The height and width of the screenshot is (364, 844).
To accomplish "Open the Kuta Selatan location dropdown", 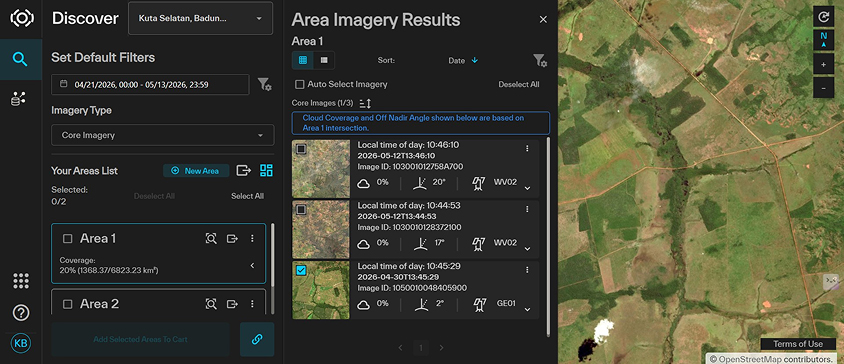I will 200,18.
